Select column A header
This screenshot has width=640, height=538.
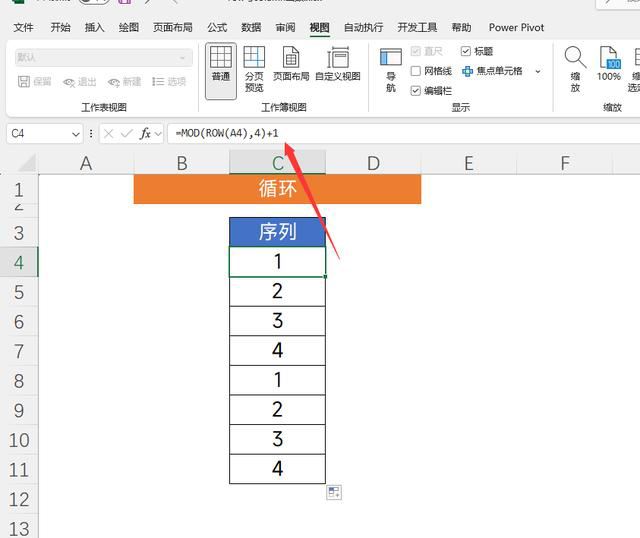(x=86, y=163)
